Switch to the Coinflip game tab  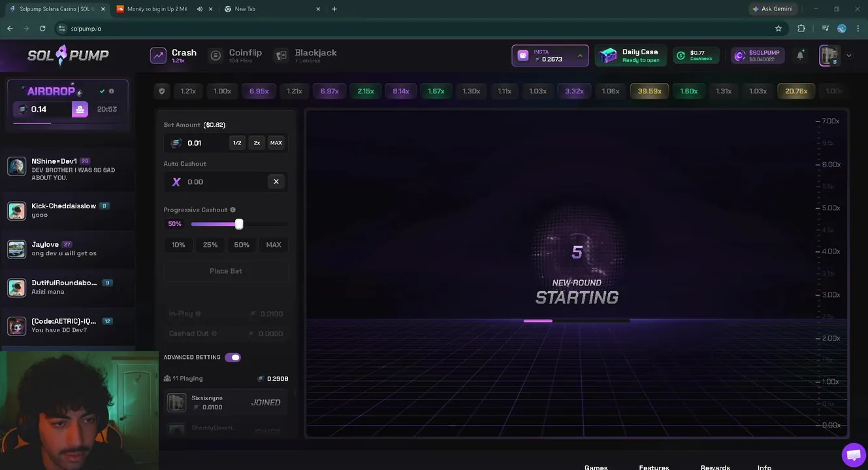[236, 55]
